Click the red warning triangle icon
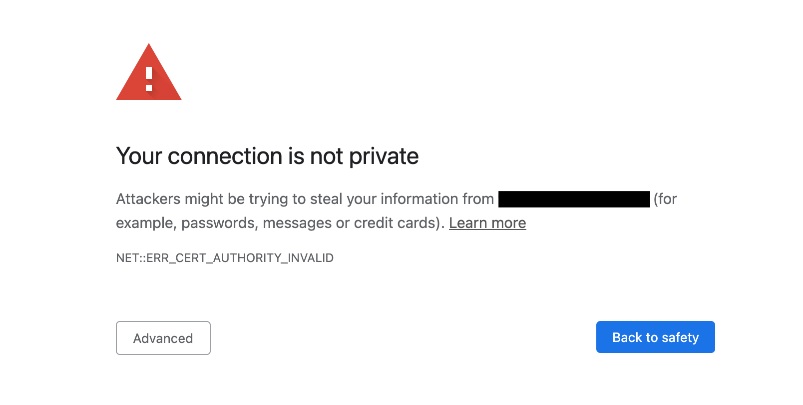Image resolution: width=803 pixels, height=405 pixels. pyautogui.click(x=149, y=73)
